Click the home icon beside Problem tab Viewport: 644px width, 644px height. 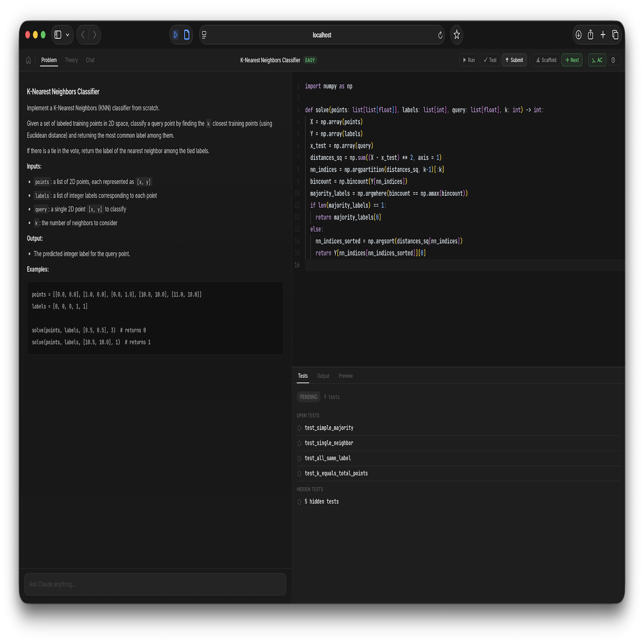point(29,60)
